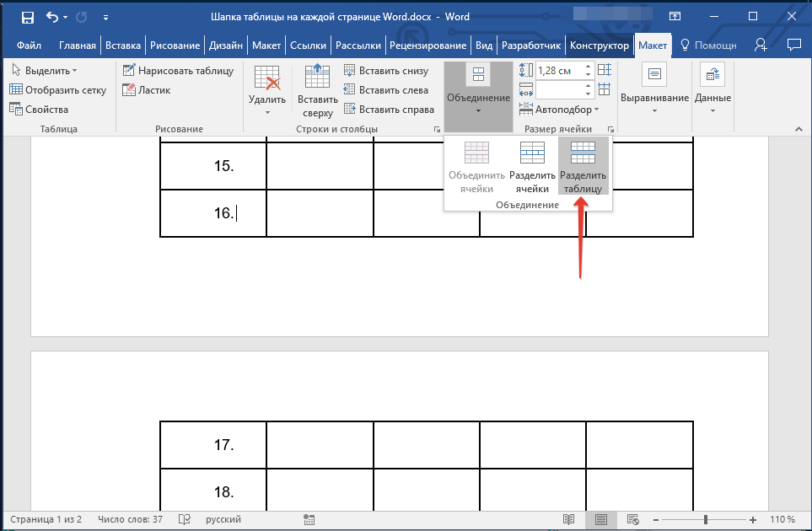812x531 pixels.
Task: Open table Properties (Свойства)
Action: pos(40,110)
